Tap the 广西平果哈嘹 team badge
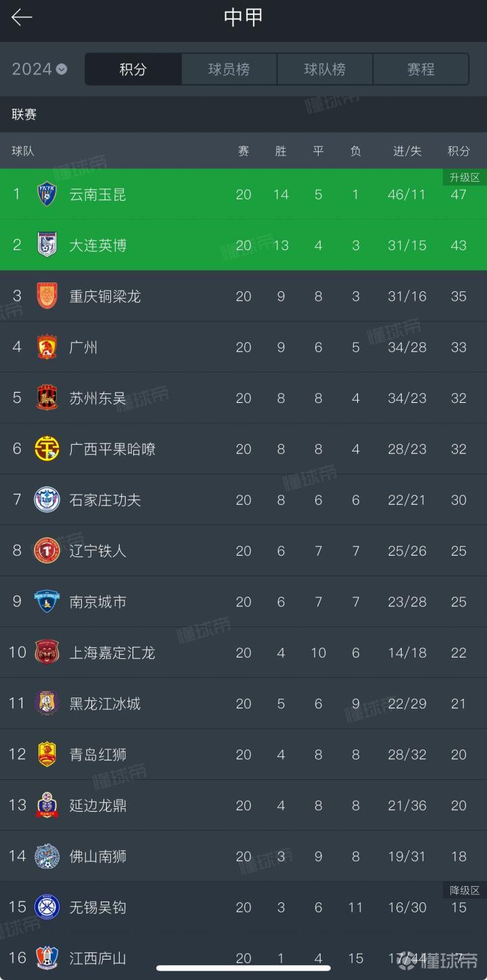 tap(47, 449)
